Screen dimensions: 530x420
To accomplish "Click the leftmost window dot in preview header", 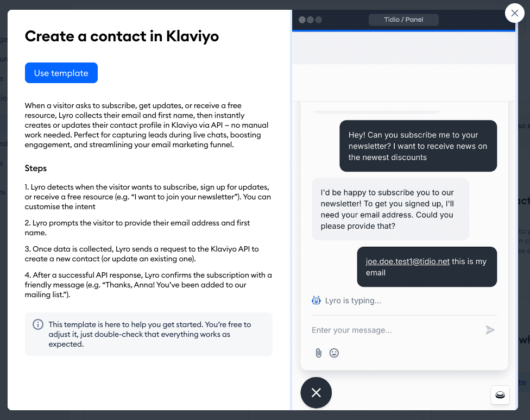I will click(x=301, y=20).
